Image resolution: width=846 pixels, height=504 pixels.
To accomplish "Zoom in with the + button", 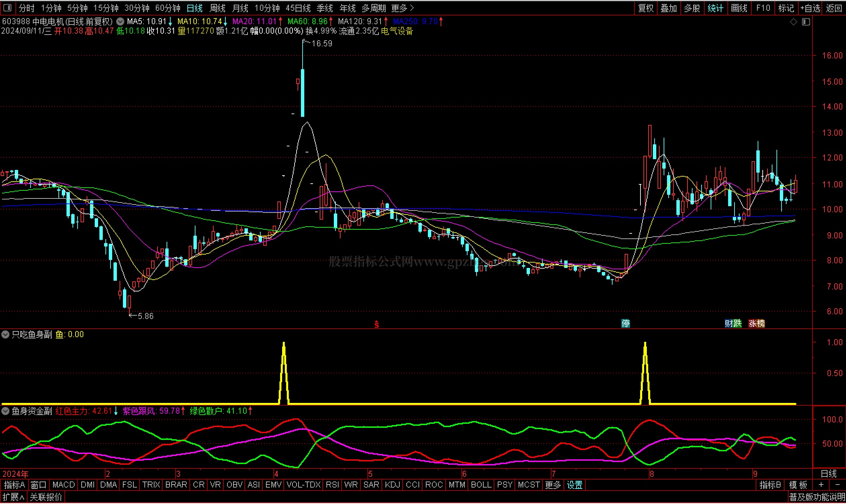I will click(x=821, y=486).
